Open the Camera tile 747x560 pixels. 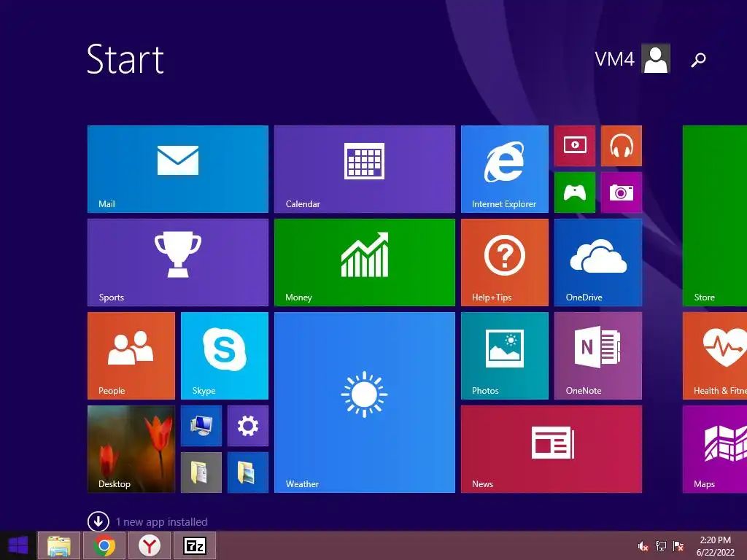point(622,192)
